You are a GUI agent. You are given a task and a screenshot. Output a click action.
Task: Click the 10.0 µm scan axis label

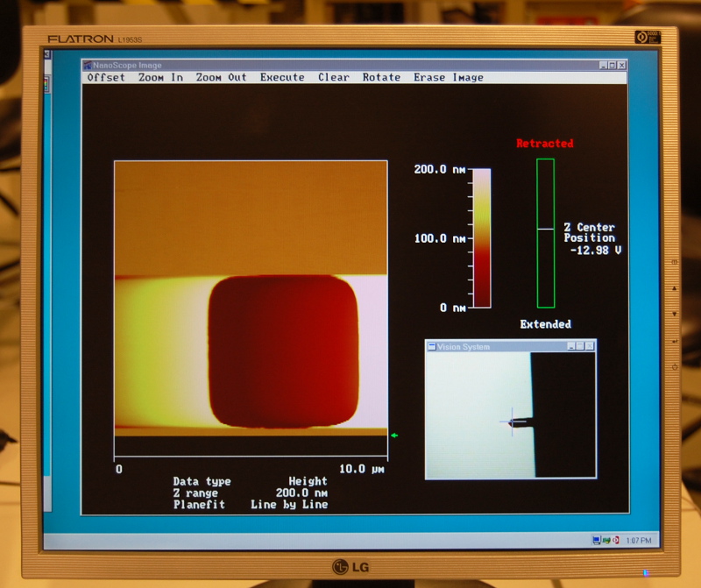[362, 469]
